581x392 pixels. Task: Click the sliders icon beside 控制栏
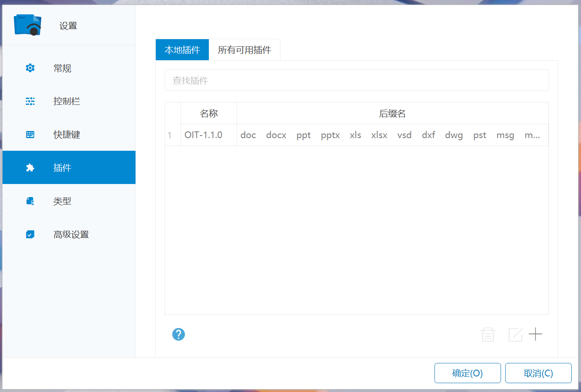point(30,101)
